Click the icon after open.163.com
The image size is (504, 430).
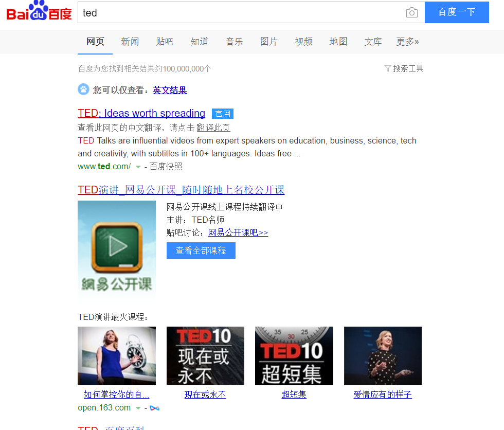pos(155,408)
